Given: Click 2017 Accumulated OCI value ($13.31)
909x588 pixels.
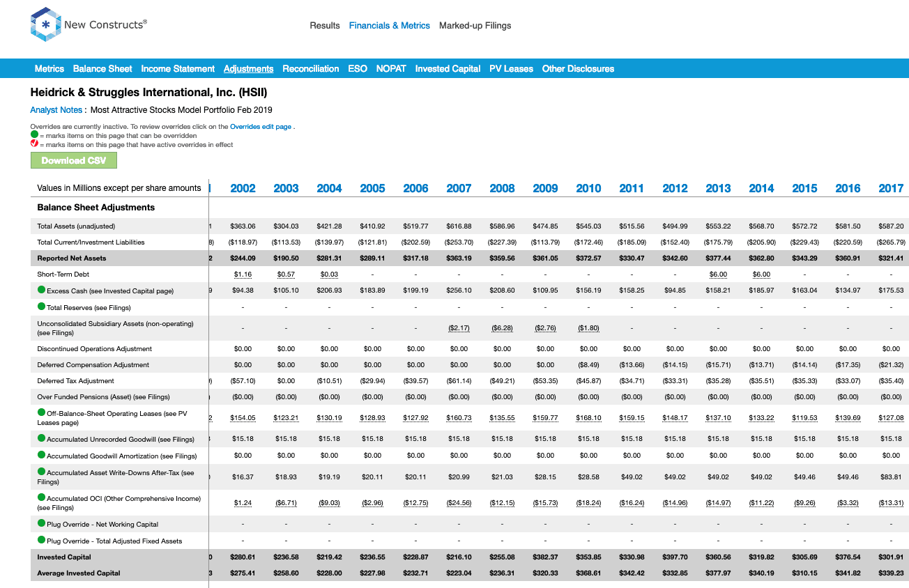Looking at the screenshot, I should click(891, 503).
